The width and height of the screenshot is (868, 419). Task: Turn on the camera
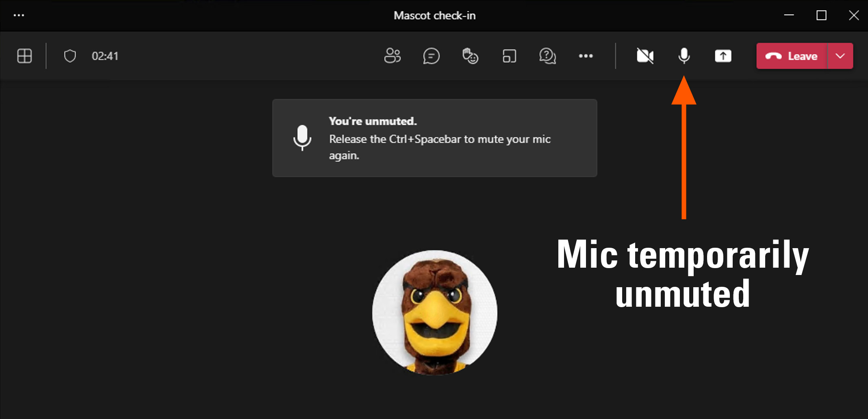(645, 56)
